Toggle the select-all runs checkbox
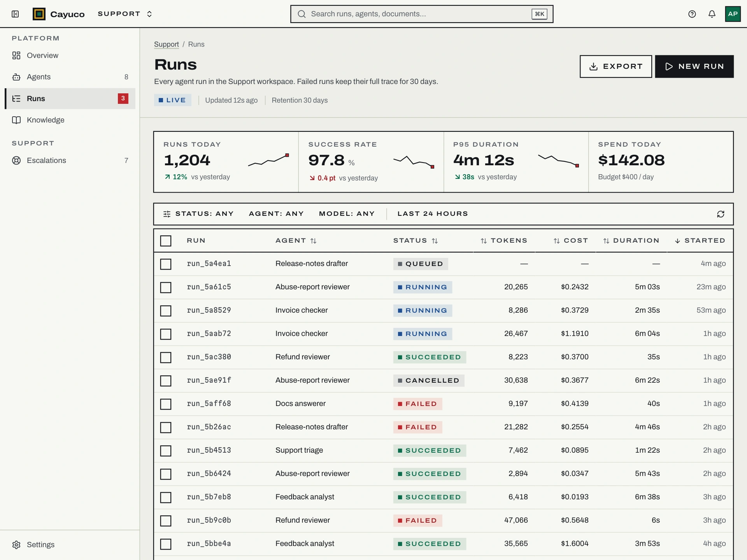The image size is (747, 560). click(166, 241)
